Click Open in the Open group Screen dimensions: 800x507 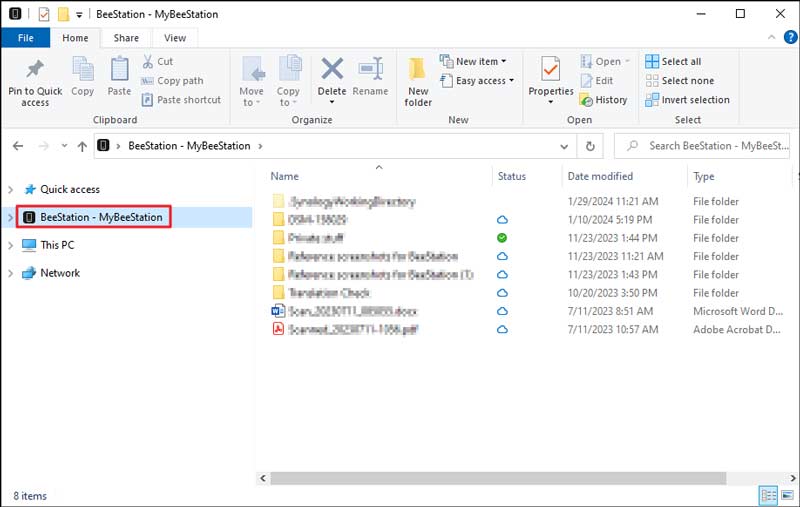click(605, 62)
